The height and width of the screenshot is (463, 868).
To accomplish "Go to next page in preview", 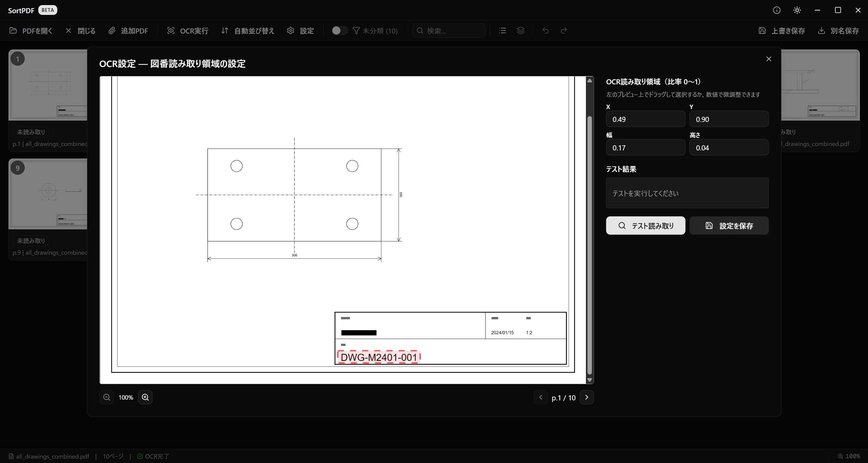I will [587, 397].
